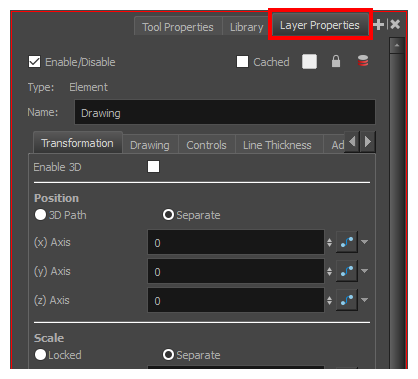Click the (y) Axis function curve icon

[347, 271]
